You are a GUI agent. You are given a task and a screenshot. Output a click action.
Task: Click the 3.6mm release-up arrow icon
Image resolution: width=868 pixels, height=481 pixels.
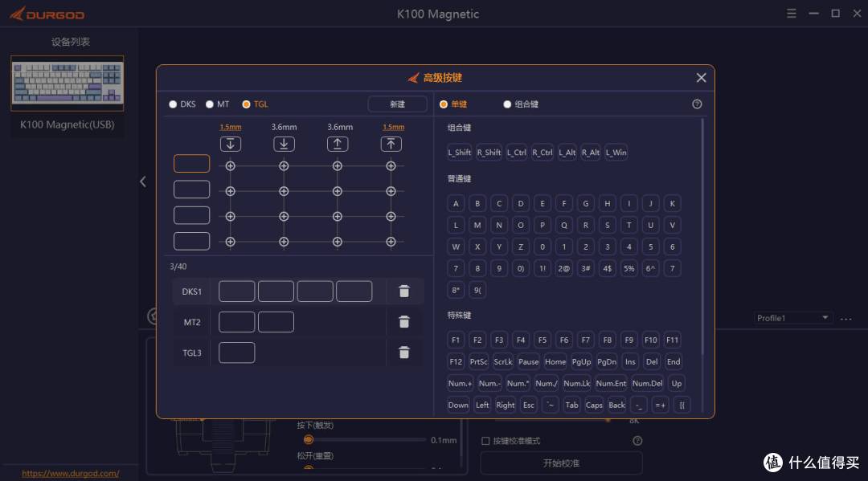(x=338, y=145)
